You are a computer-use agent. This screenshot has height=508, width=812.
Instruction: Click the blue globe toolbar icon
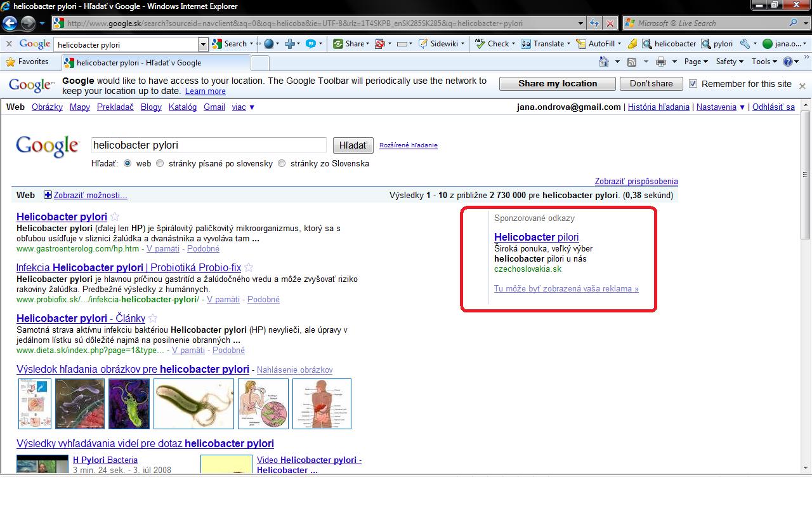(x=269, y=44)
